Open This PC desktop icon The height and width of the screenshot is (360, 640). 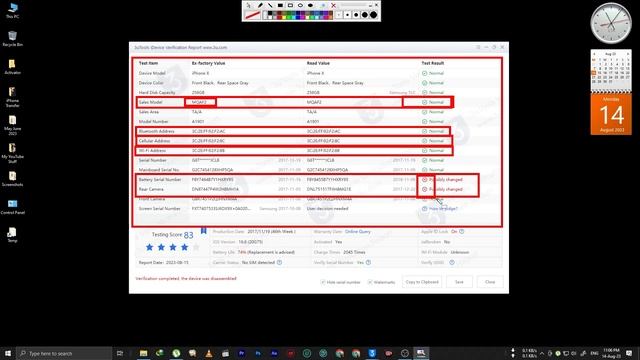click(x=12, y=11)
